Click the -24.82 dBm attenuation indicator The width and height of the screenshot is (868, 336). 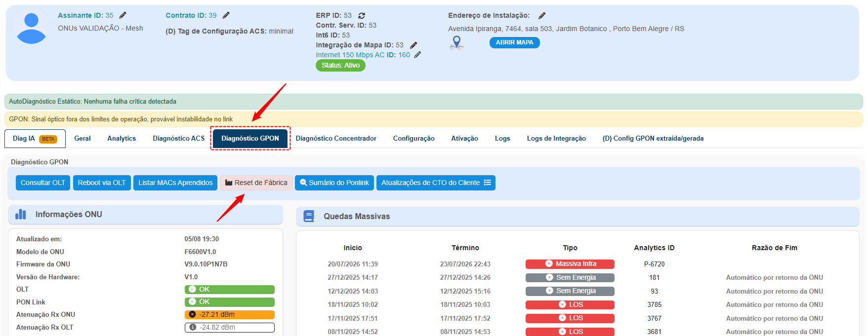tap(230, 327)
